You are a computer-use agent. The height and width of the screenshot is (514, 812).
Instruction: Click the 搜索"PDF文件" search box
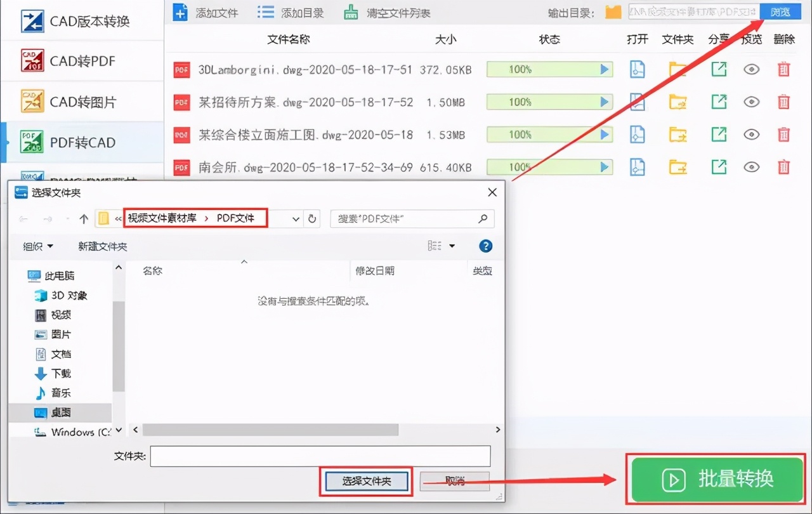(412, 219)
